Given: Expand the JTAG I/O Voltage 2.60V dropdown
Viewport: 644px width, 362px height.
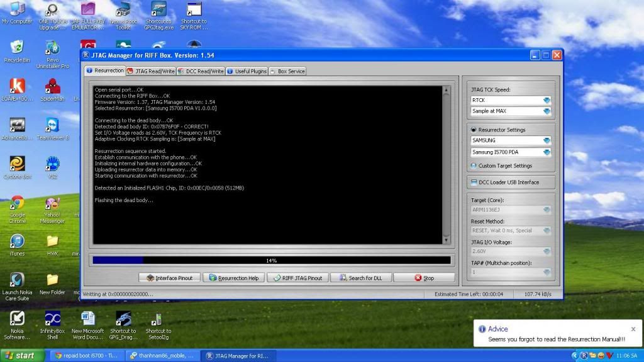Looking at the screenshot, I should (547, 251).
